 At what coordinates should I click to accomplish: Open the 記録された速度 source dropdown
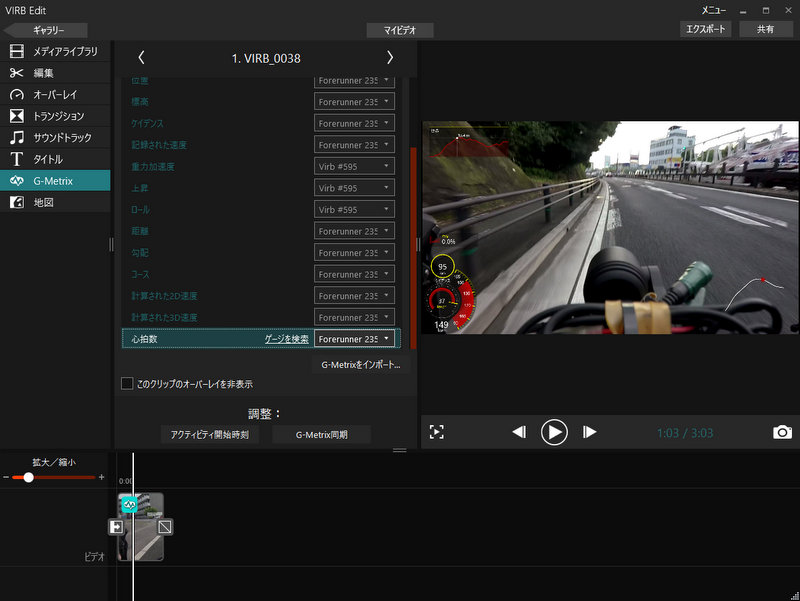tap(354, 145)
